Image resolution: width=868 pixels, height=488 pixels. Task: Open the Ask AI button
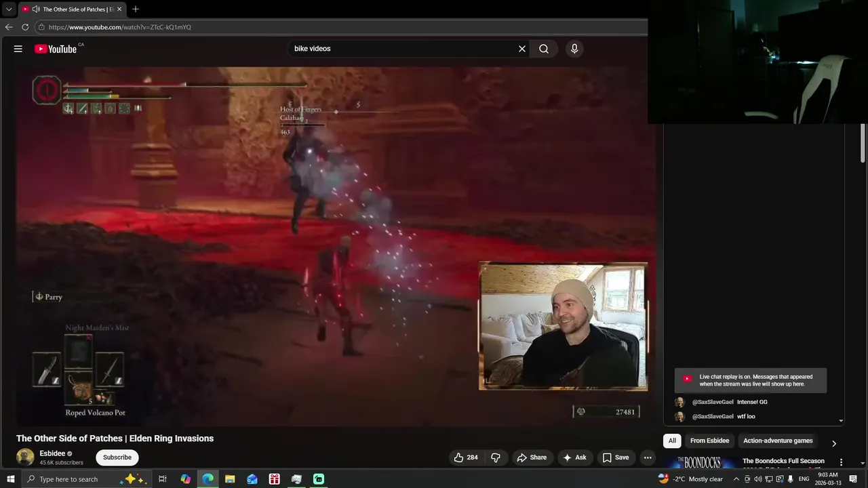point(574,457)
